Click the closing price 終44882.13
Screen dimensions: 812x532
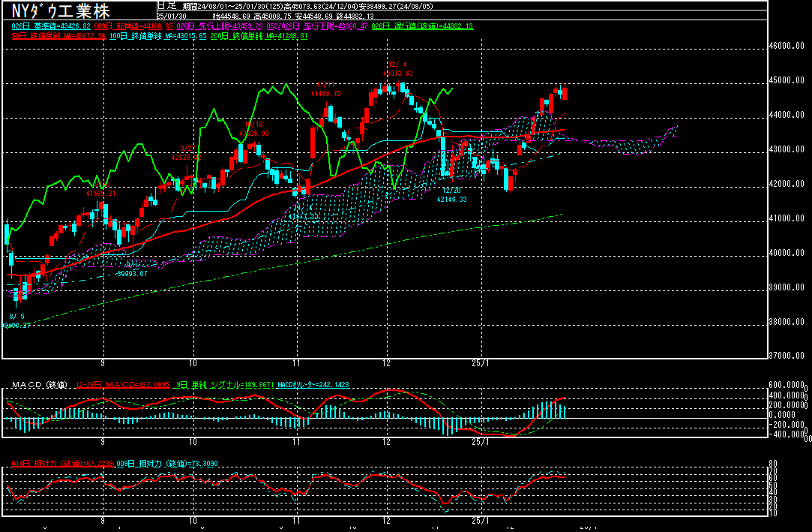click(355, 16)
